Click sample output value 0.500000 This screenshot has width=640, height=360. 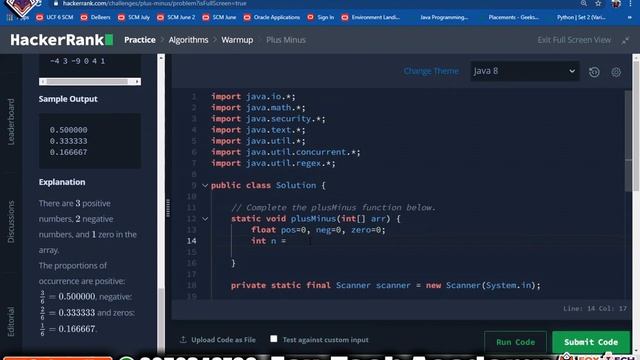[68, 130]
